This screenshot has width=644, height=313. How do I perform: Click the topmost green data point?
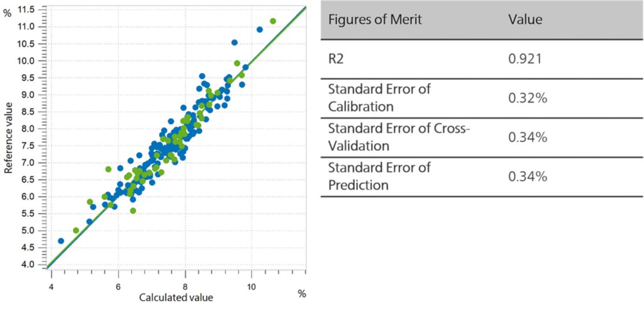[273, 21]
